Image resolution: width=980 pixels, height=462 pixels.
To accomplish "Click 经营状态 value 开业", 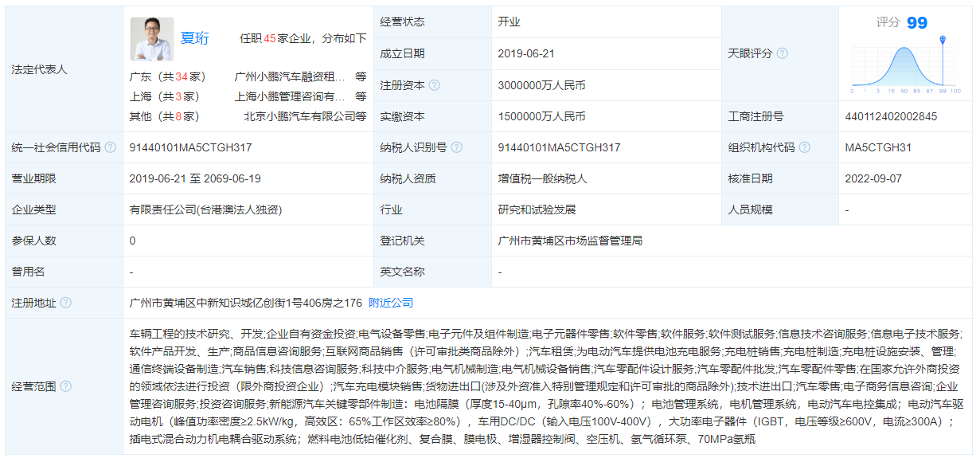I will click(509, 22).
